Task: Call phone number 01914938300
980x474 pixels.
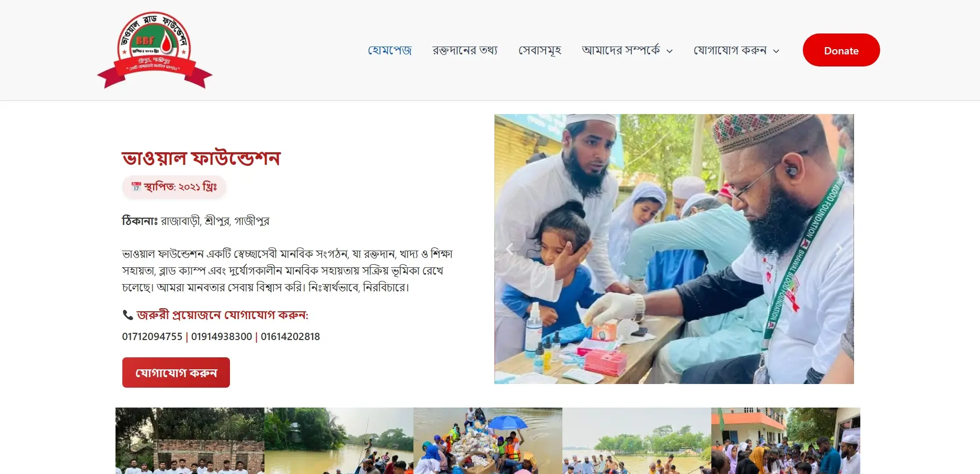Action: pyautogui.click(x=222, y=336)
